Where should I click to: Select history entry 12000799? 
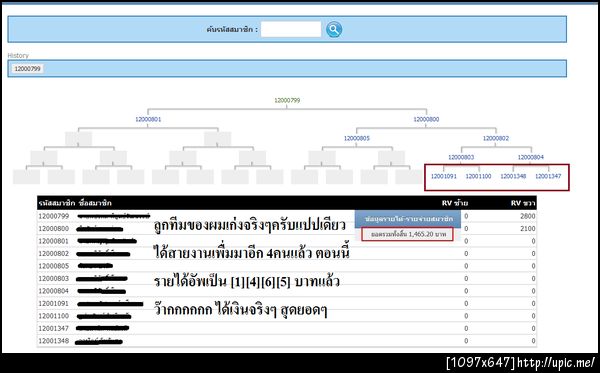tap(27, 69)
